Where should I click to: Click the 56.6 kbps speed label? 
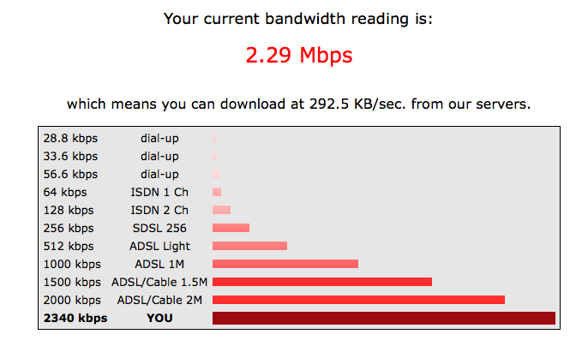point(69,174)
